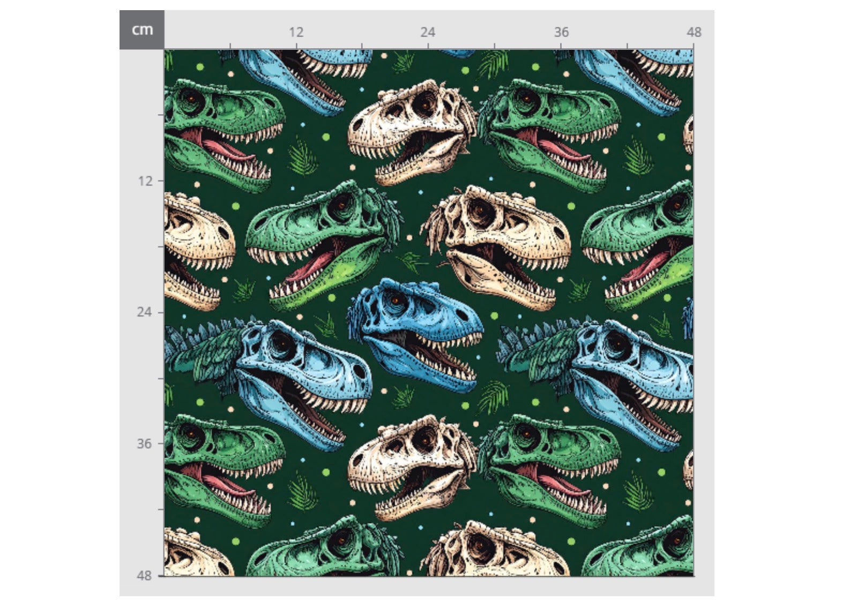This screenshot has width=864, height=616.
Task: Select the 24 mark on the horizontal ruler
Action: (428, 32)
